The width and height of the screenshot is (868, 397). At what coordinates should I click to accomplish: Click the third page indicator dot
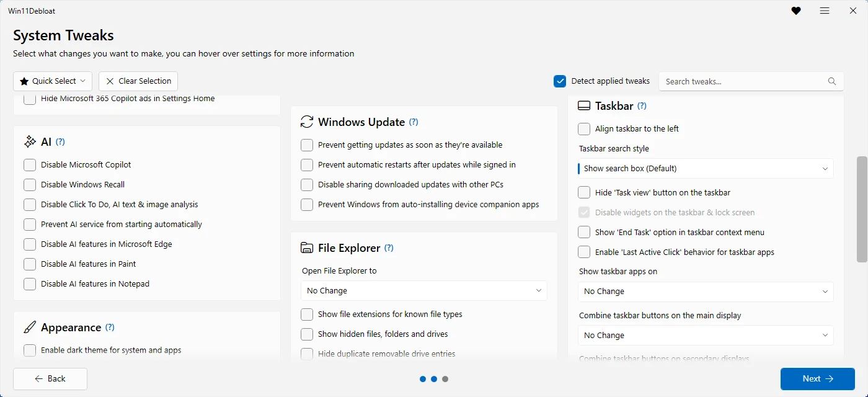point(445,379)
